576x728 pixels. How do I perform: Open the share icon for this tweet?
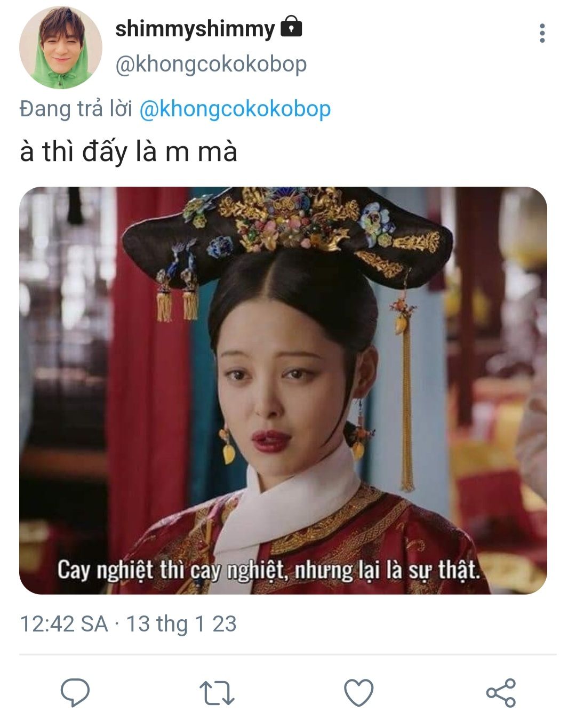click(x=501, y=693)
